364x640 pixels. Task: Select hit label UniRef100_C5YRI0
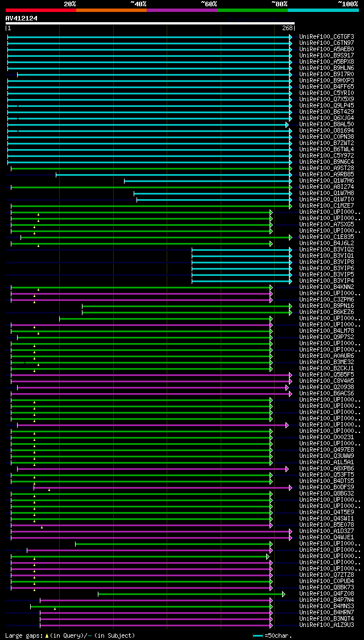click(x=326, y=93)
